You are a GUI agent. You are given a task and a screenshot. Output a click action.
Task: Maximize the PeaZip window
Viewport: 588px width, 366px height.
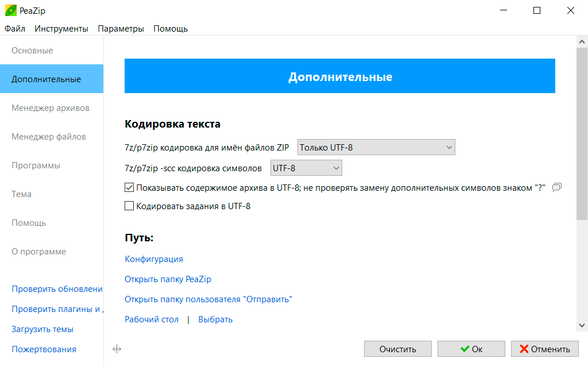click(x=537, y=10)
